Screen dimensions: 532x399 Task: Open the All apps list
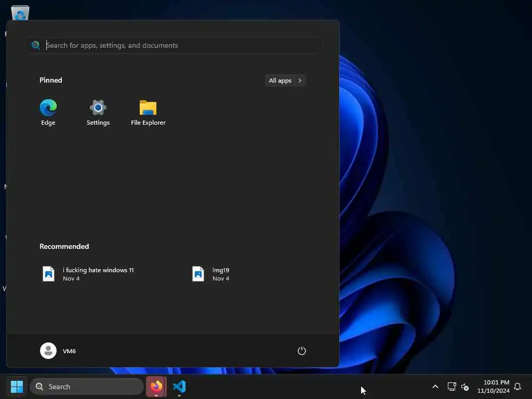(285, 81)
